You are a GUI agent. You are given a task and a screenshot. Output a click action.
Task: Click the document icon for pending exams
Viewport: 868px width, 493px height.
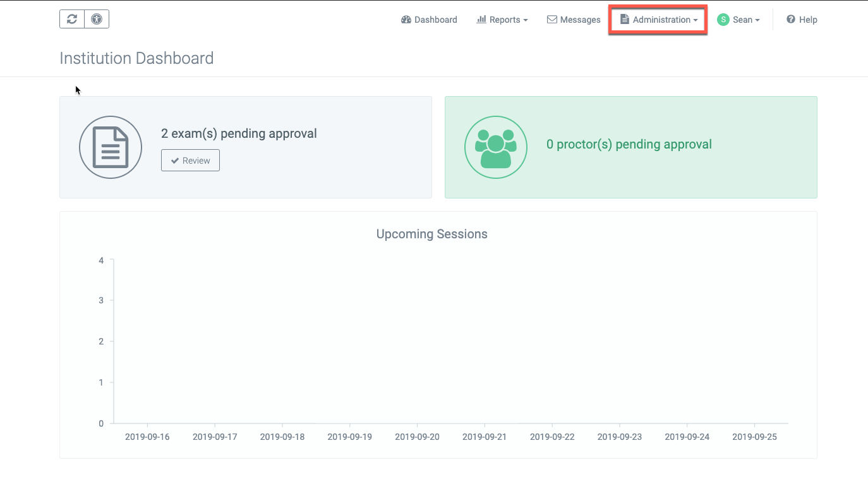point(111,147)
